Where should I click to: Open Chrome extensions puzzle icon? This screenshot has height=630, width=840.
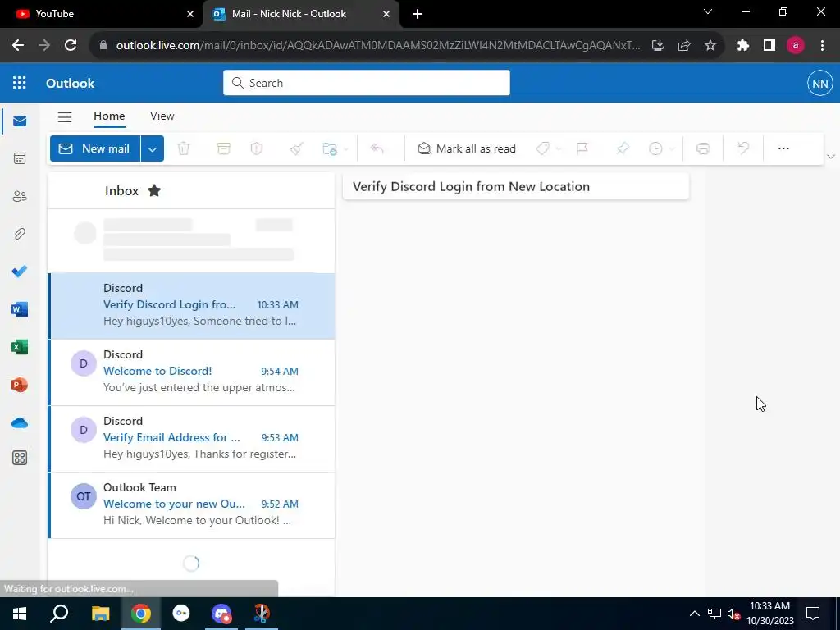(x=742, y=46)
